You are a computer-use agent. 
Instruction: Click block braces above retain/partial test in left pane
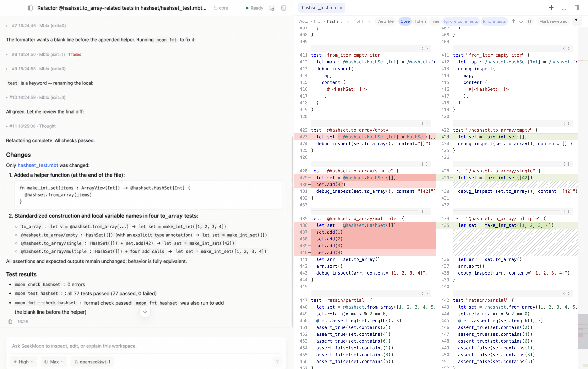click(x=425, y=293)
